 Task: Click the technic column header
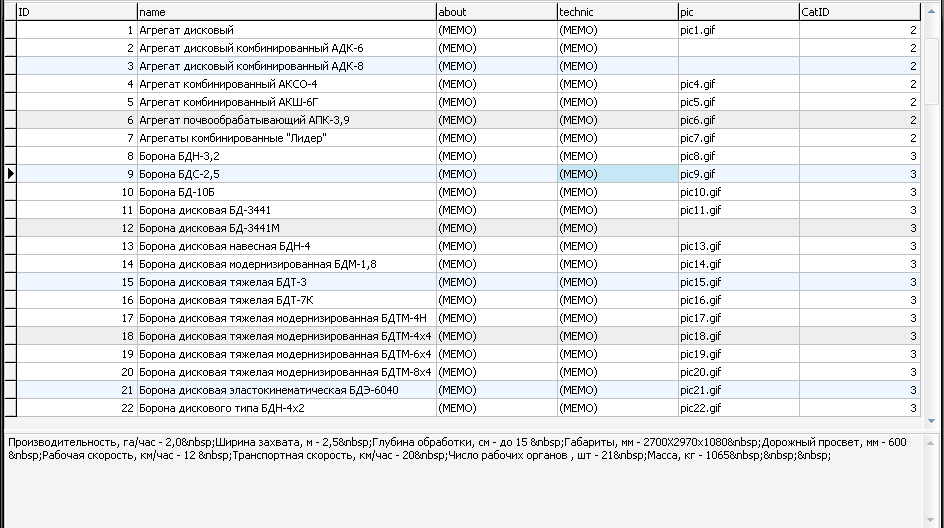616,12
